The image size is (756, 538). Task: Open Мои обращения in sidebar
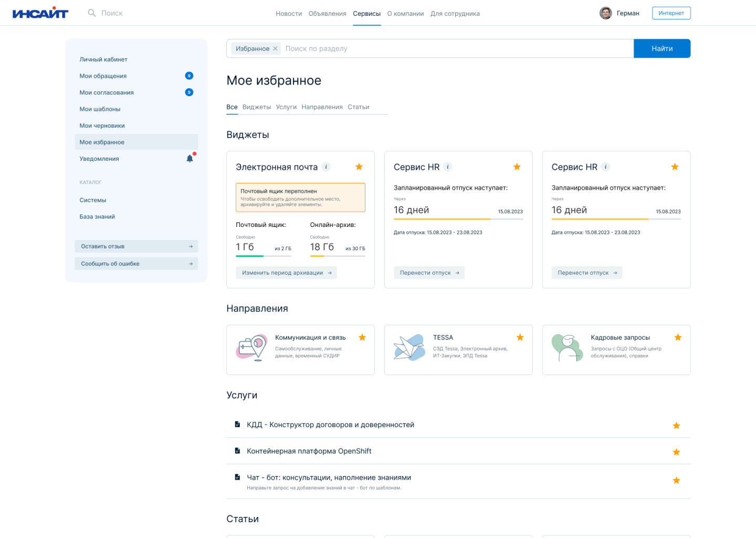[103, 76]
